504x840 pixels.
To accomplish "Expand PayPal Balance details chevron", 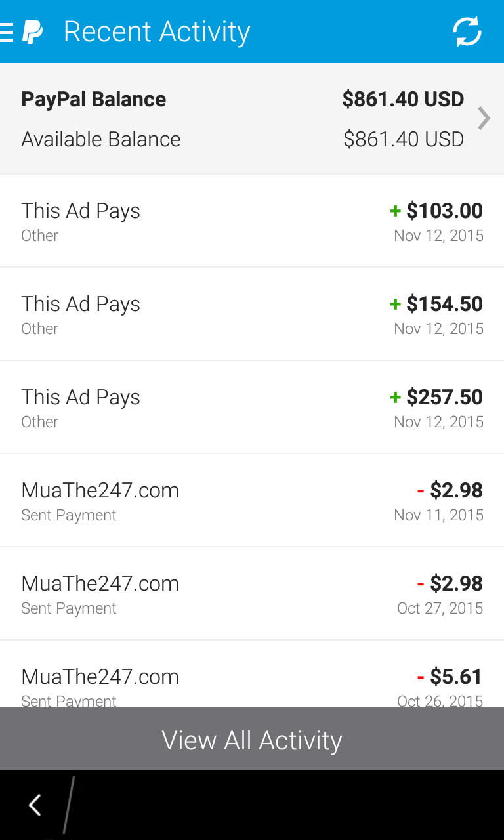I will click(484, 118).
